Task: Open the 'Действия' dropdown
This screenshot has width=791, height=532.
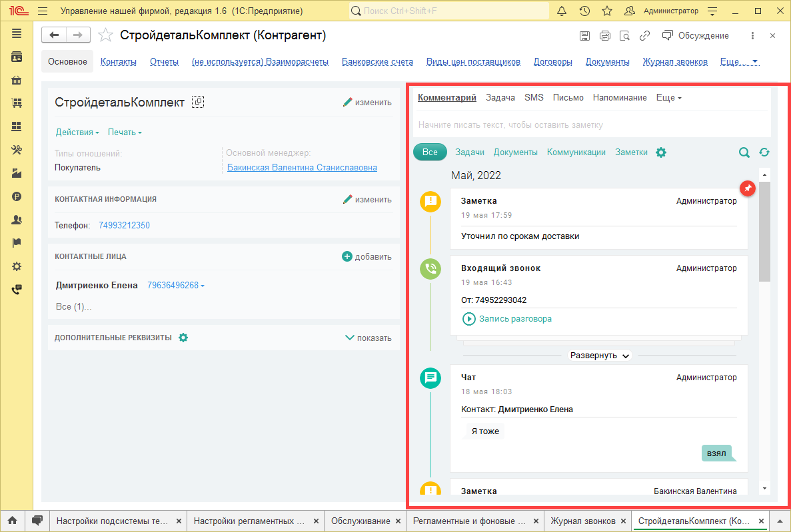Action: coord(77,132)
